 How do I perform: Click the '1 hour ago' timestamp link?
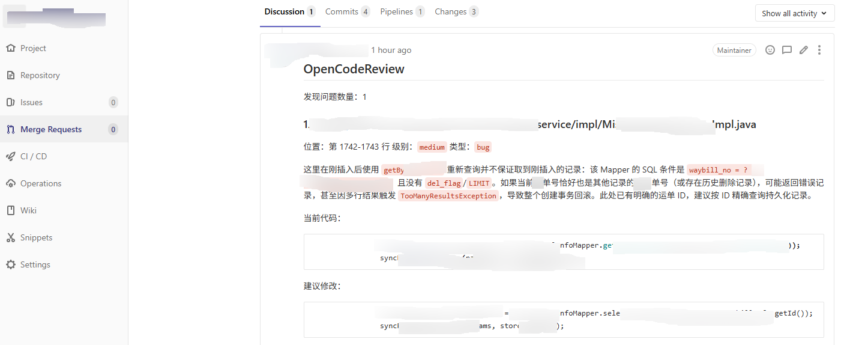[391, 50]
